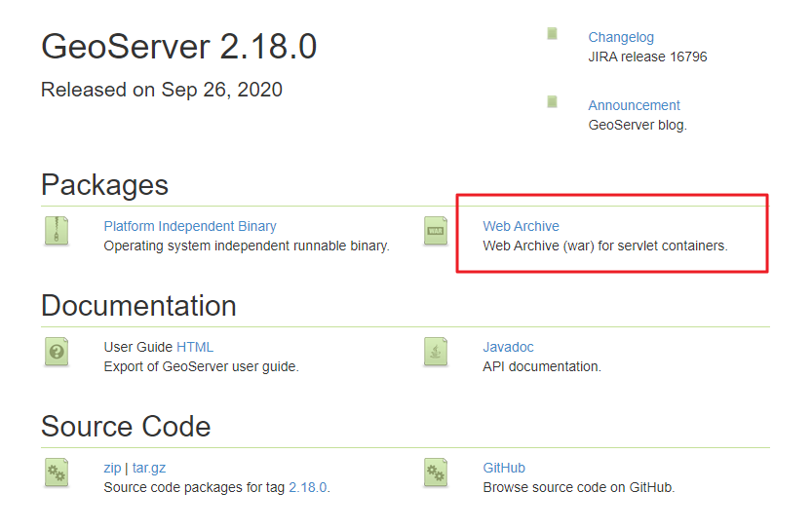Open the Javadoc link
Image resolution: width=812 pixels, height=530 pixels.
pos(508,347)
